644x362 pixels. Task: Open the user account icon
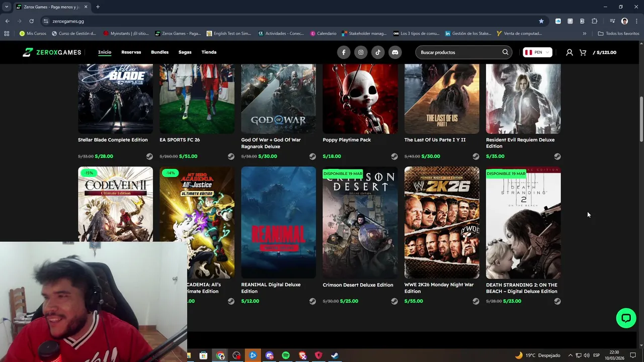pyautogui.click(x=570, y=52)
